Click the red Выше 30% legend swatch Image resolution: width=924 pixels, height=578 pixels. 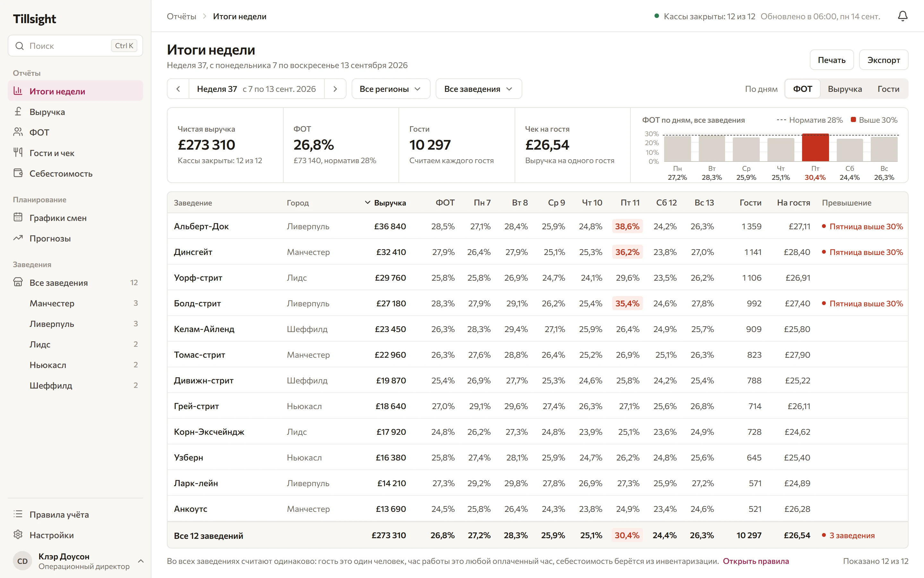[853, 120]
